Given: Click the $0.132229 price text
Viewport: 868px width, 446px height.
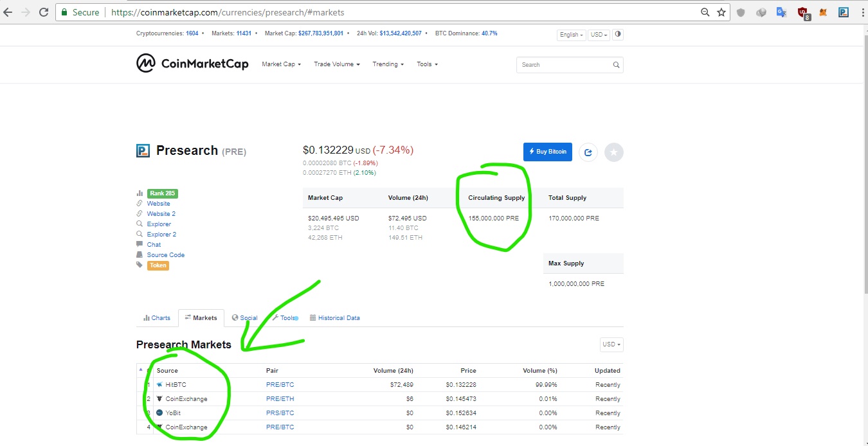Looking at the screenshot, I should [328, 150].
